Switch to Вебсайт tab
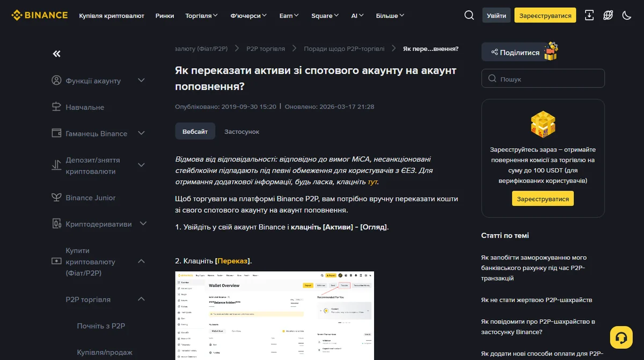Screen dimensions: 644x360 195,131
